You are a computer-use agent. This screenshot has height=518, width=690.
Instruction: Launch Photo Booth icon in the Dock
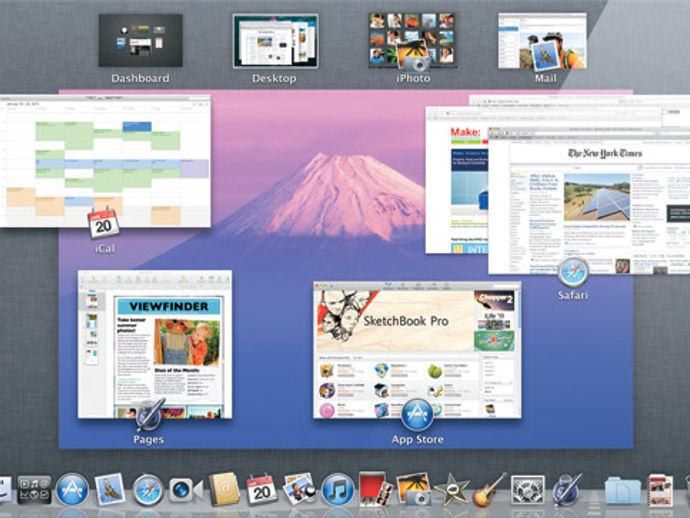(x=375, y=489)
